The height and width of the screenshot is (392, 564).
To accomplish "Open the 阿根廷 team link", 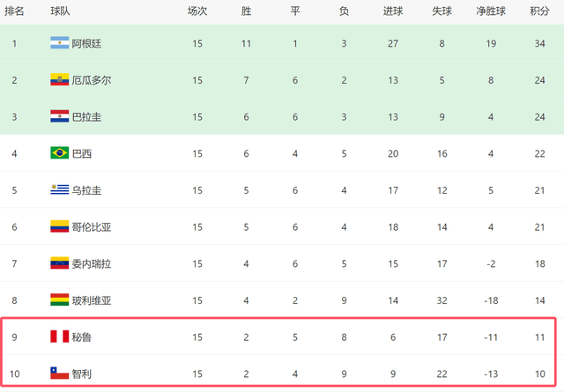I will 86,43.
